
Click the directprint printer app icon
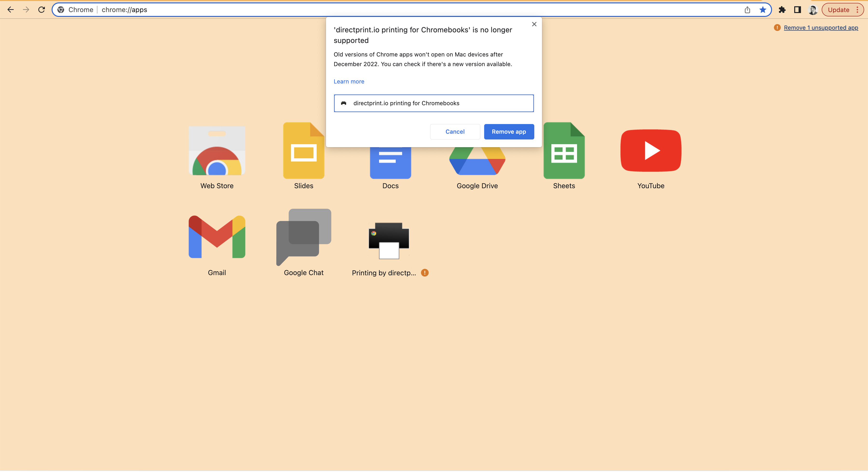pos(389,240)
